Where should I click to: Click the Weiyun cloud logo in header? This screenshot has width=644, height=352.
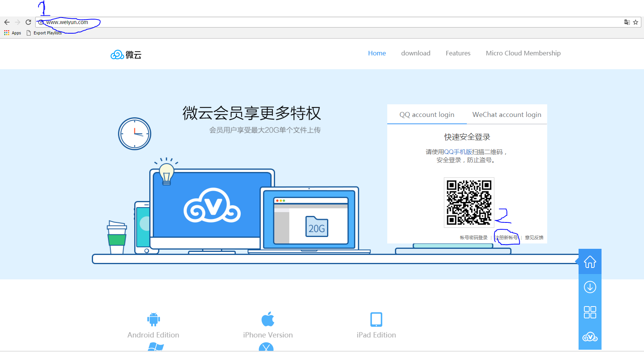(126, 55)
